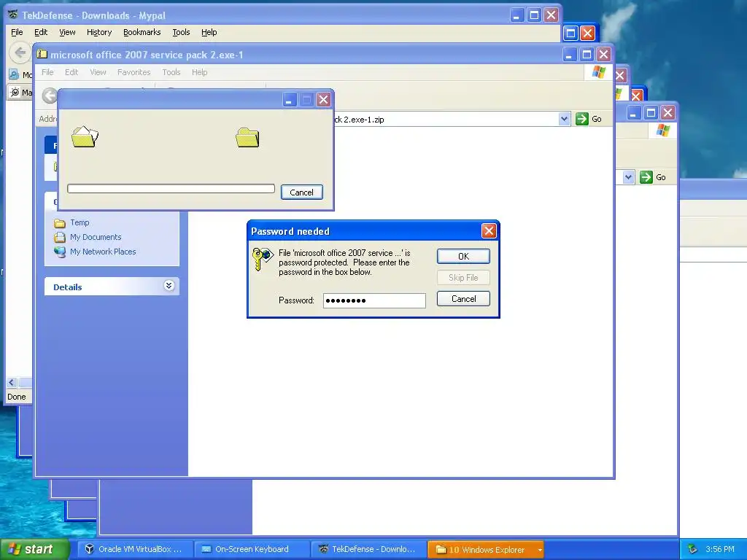Open Tools menu in Mypal browser
The image size is (747, 560).
[x=181, y=32]
